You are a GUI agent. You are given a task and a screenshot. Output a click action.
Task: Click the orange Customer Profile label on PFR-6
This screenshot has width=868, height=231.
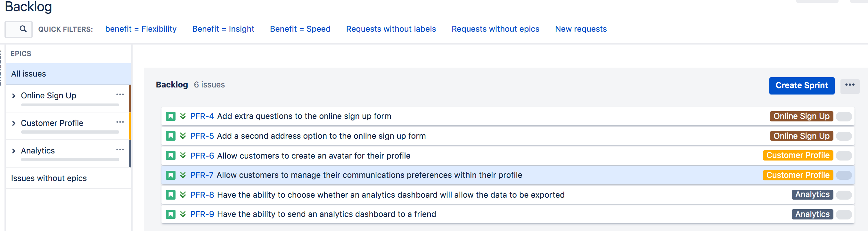tap(798, 155)
